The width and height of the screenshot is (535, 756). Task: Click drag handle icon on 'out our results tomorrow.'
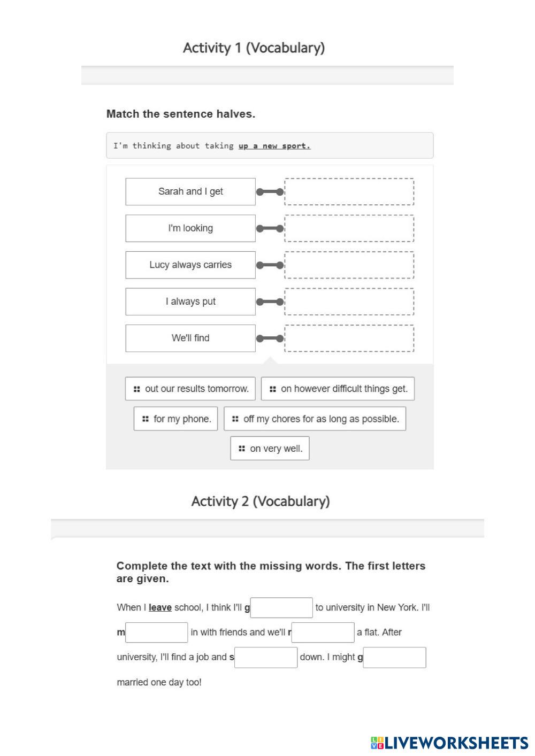point(137,389)
